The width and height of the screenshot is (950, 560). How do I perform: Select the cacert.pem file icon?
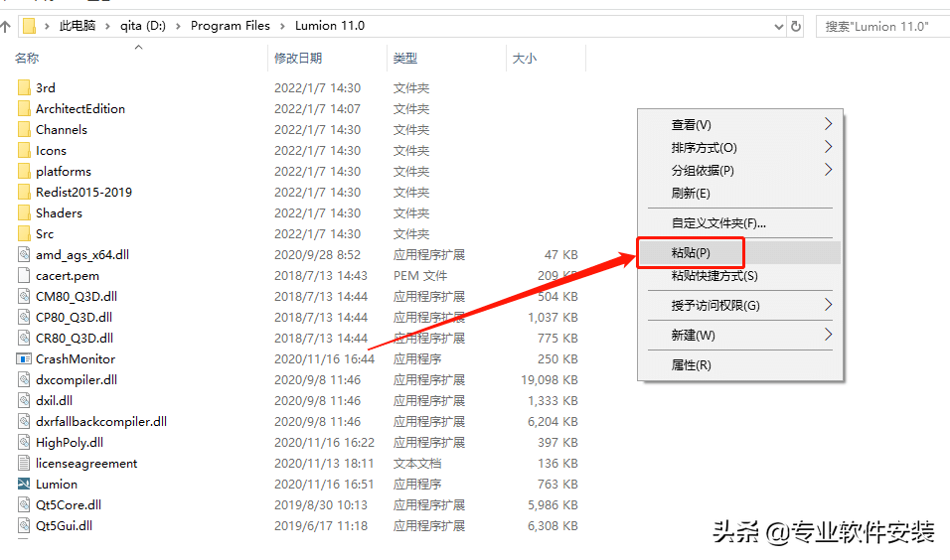24,275
